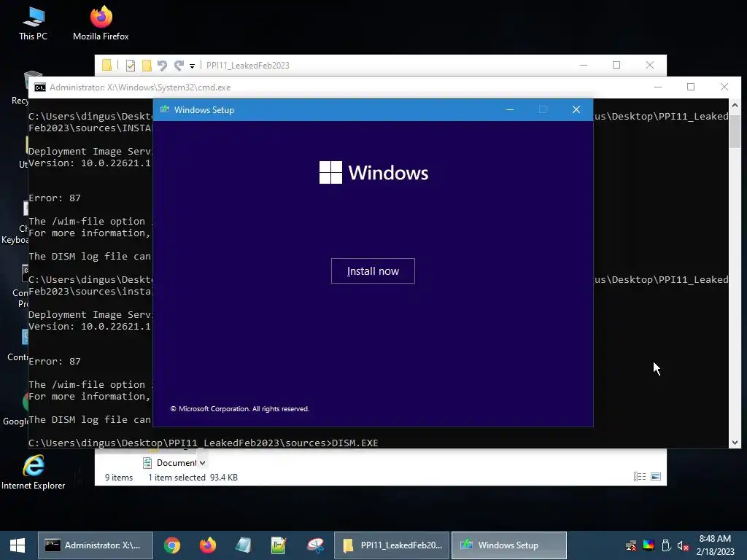This screenshot has height=560, width=747.
Task: Switch Explorer to details view icon
Action: [640, 477]
